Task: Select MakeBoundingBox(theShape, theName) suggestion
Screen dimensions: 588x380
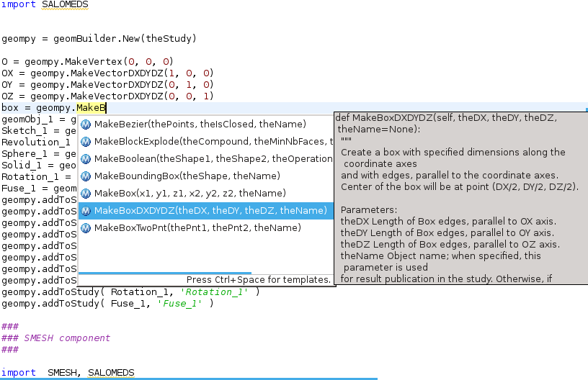Action: pyautogui.click(x=206, y=176)
